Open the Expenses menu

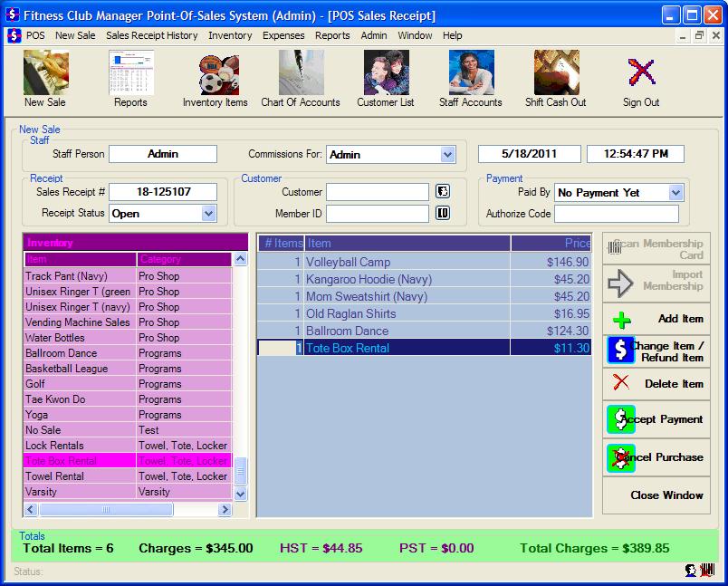tap(283, 35)
